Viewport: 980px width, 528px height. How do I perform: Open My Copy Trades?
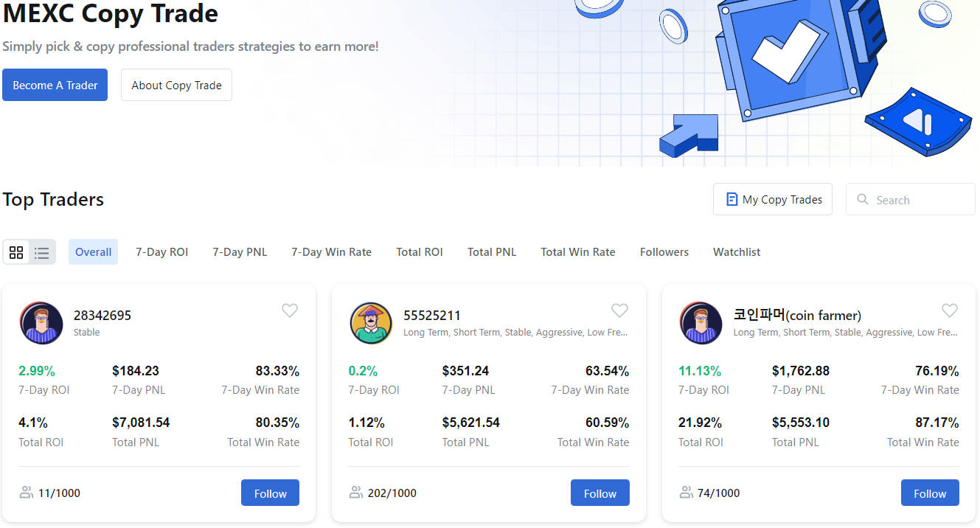coord(773,200)
